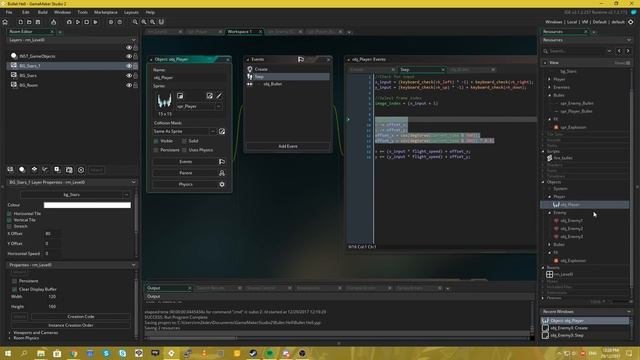Expand Room Physics section
640x360 pixels.
pos(10,338)
